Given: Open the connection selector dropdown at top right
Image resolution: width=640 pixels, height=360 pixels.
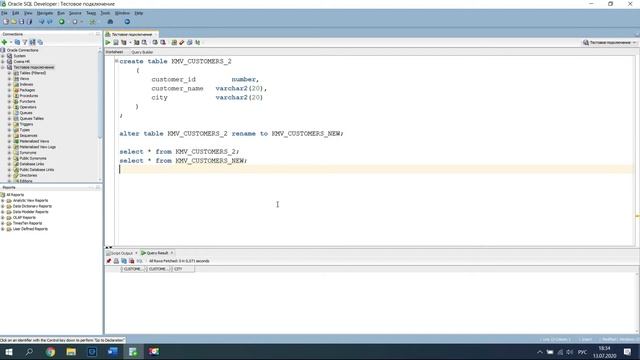Looking at the screenshot, I should click(x=609, y=42).
